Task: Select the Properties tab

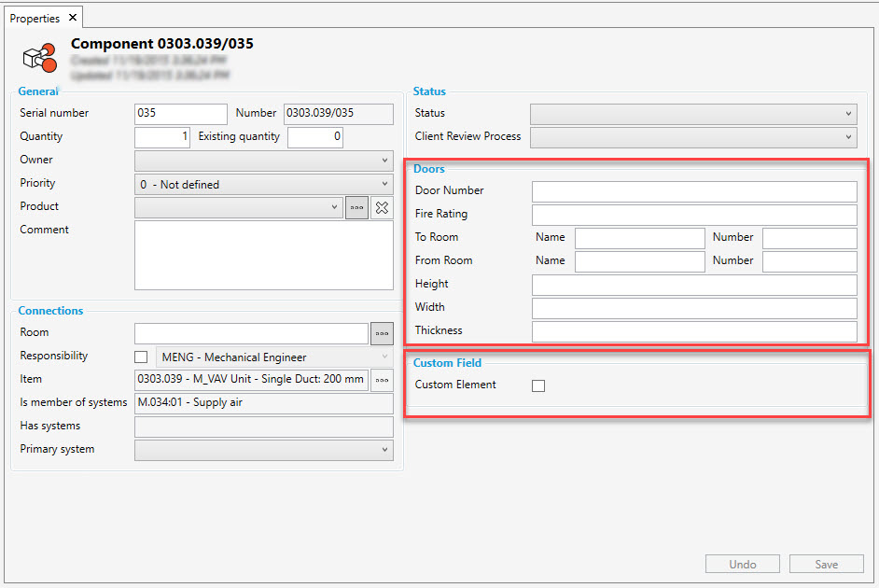Action: (35, 18)
